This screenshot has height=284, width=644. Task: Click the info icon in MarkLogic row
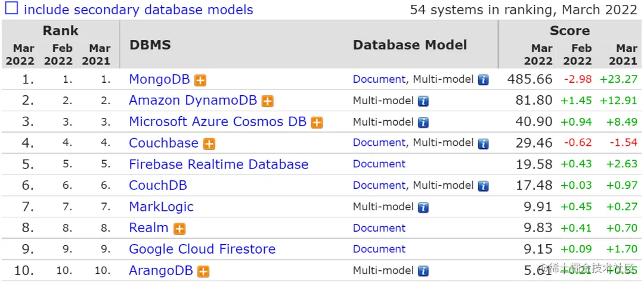(x=423, y=207)
